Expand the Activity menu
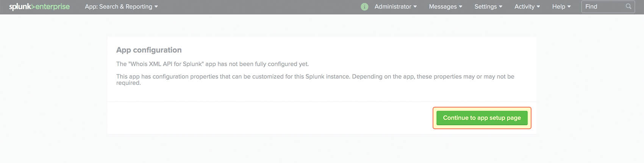Viewport: 644px width, 163px height. click(527, 6)
